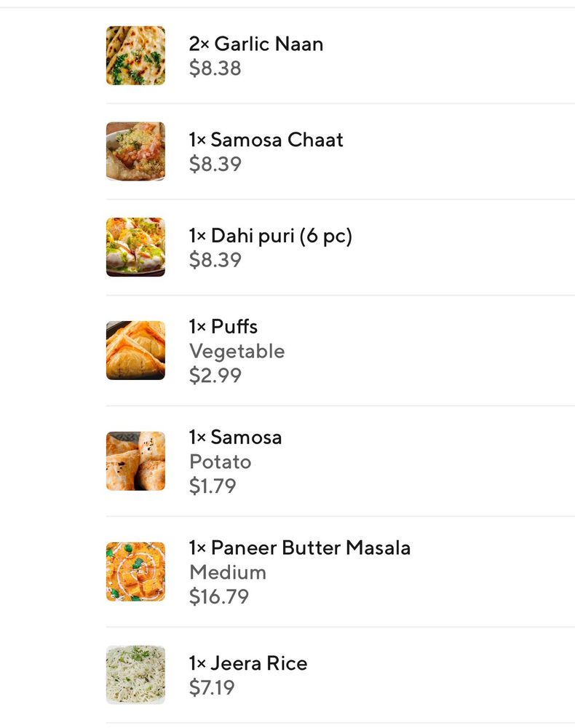Click the Medium spice level label
Image resolution: width=575 pixels, height=728 pixels.
tap(227, 572)
